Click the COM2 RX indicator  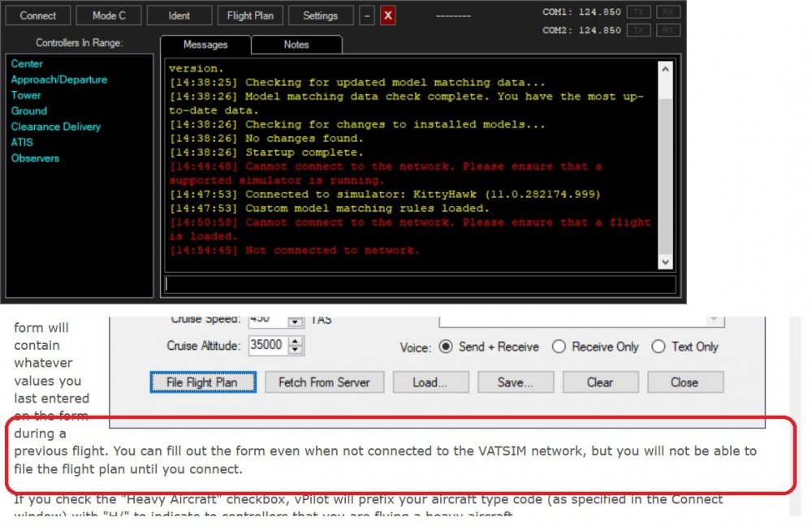click(668, 30)
